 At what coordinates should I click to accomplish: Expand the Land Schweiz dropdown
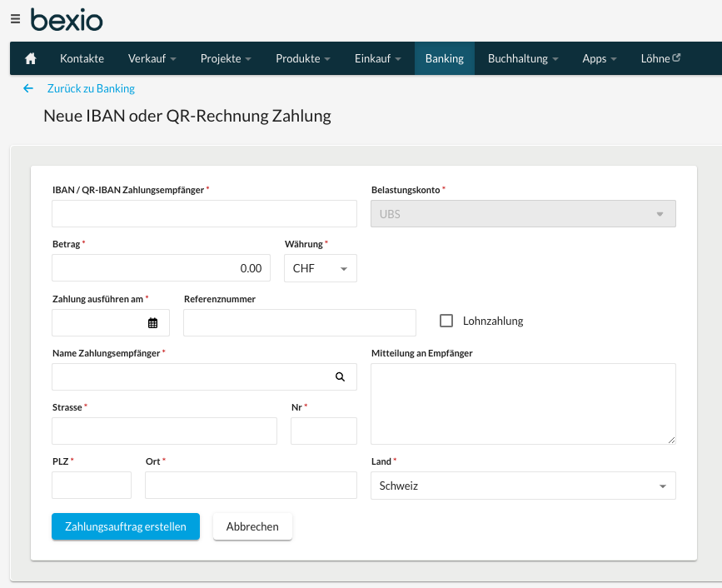tap(523, 486)
